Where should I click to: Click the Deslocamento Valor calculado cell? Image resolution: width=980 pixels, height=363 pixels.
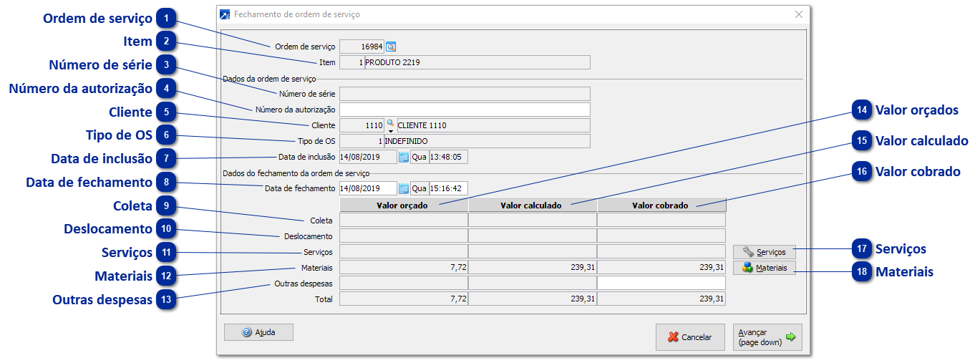tap(533, 236)
